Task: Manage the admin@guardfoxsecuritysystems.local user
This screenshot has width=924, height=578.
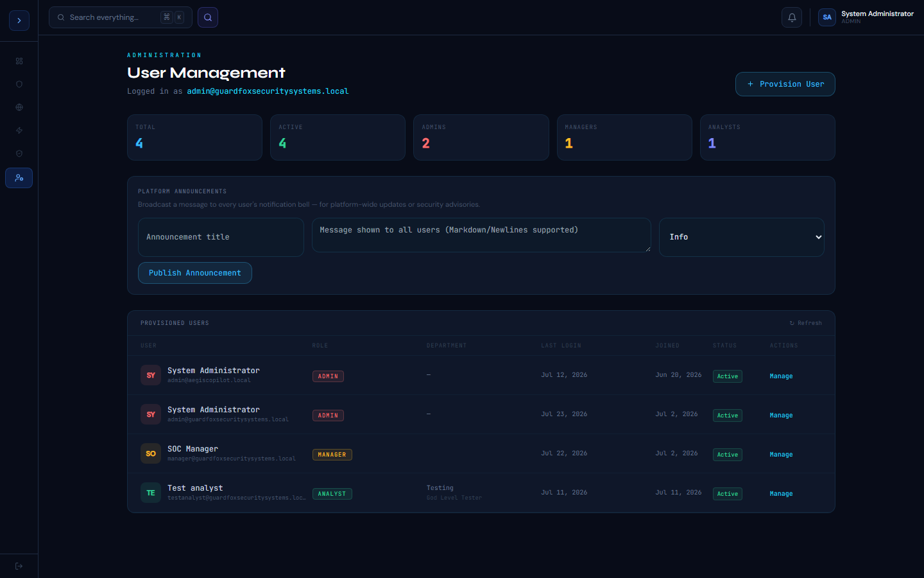Action: coord(781,416)
